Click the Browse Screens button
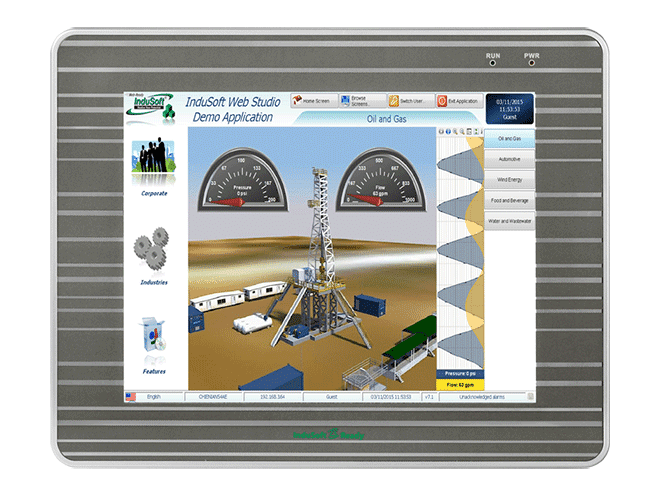This screenshot has width=661, height=496. (x=363, y=101)
